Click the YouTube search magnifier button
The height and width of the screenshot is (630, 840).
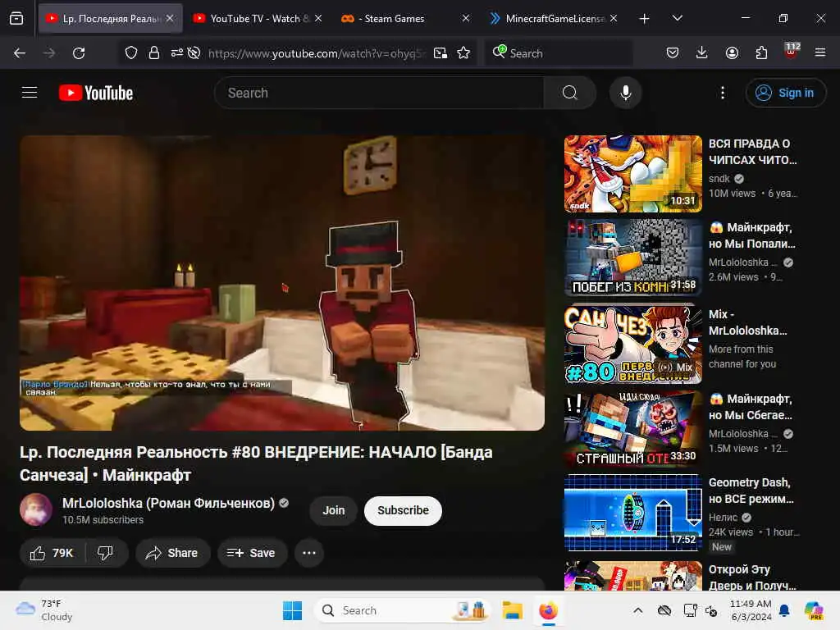(570, 93)
